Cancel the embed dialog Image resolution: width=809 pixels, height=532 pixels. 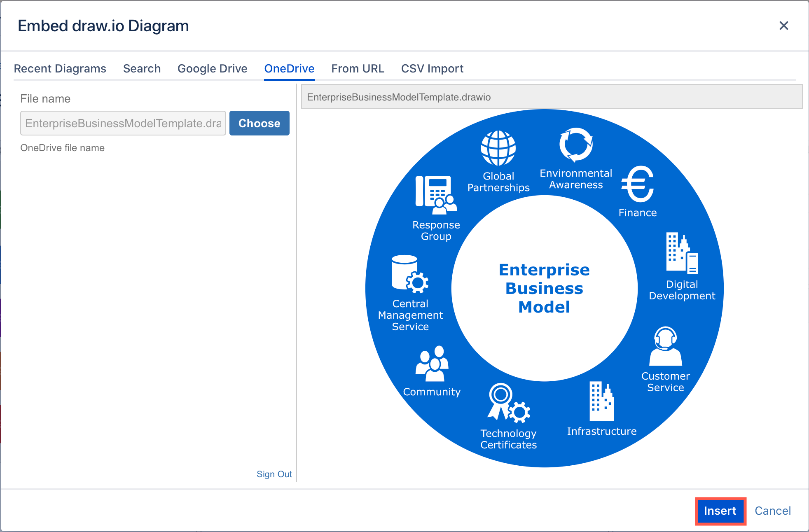point(773,511)
